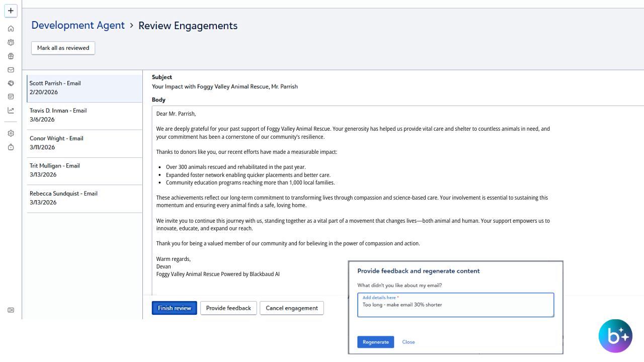The height and width of the screenshot is (362, 644).
Task: Click the email subject line text
Action: point(225,86)
